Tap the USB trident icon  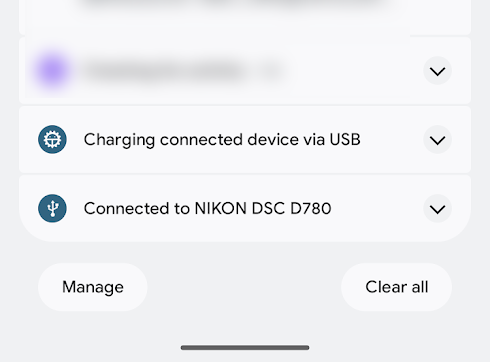[52, 208]
